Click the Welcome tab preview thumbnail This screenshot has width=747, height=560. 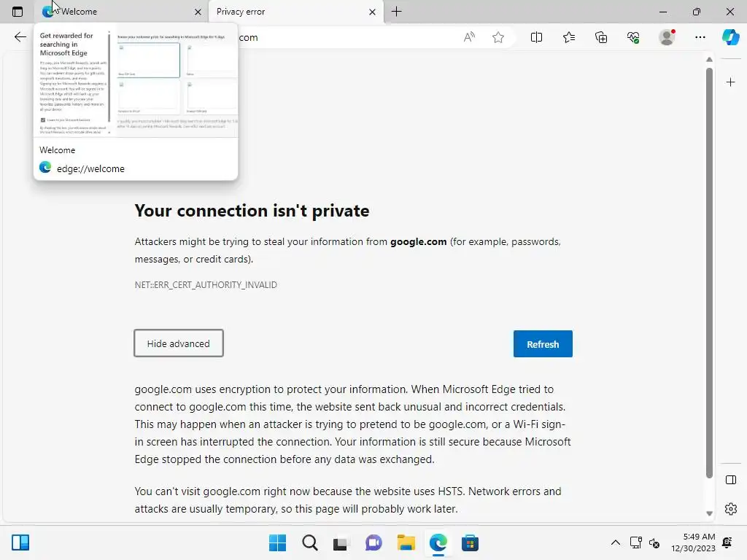[136, 82]
